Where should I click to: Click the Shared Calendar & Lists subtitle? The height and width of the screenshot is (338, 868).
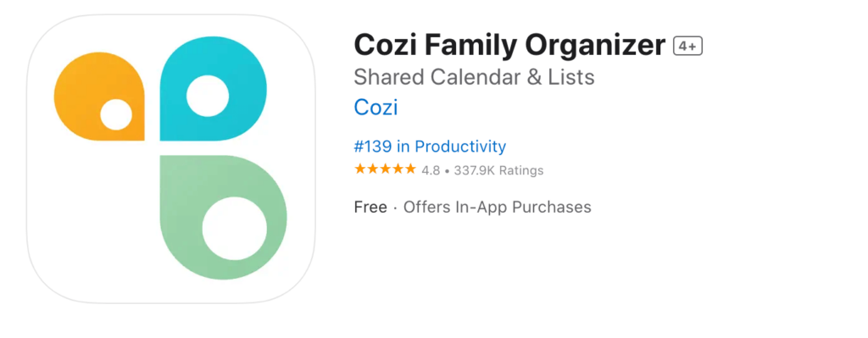(x=475, y=77)
